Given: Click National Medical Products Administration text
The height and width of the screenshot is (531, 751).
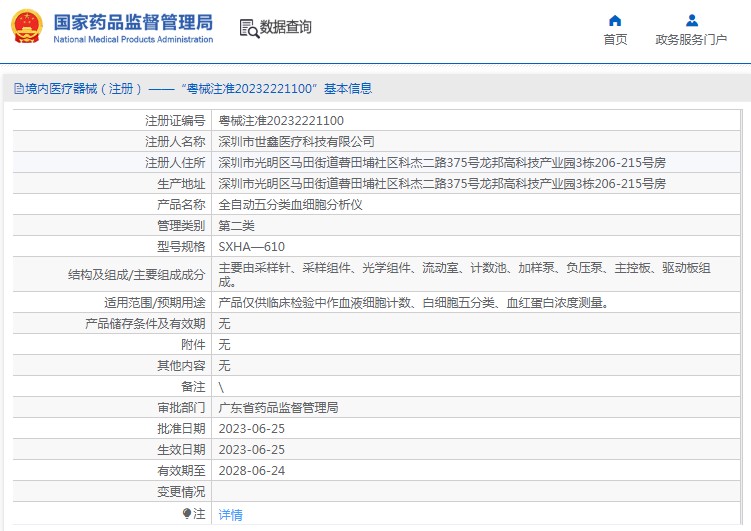Looking at the screenshot, I should (133, 39).
